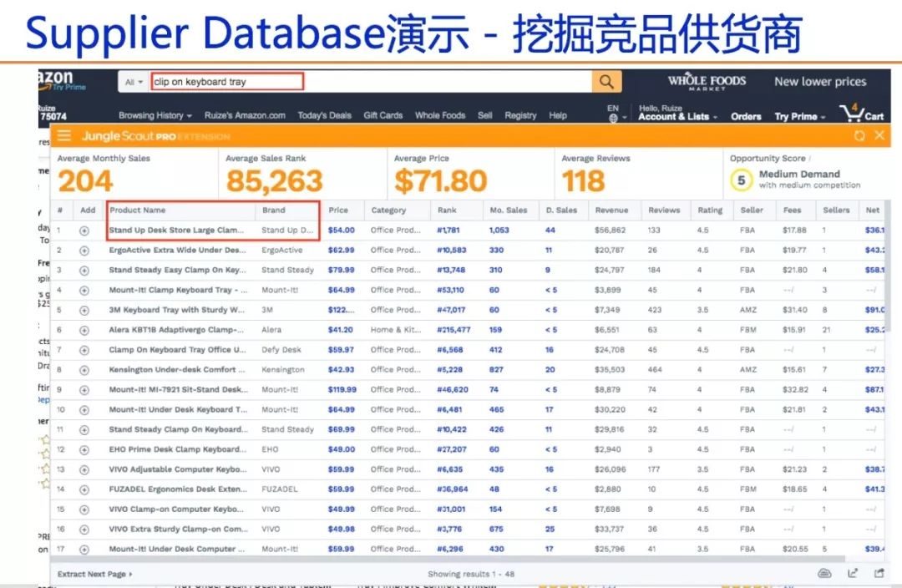Click New lower prices link
The image size is (902, 588).
[x=820, y=82]
